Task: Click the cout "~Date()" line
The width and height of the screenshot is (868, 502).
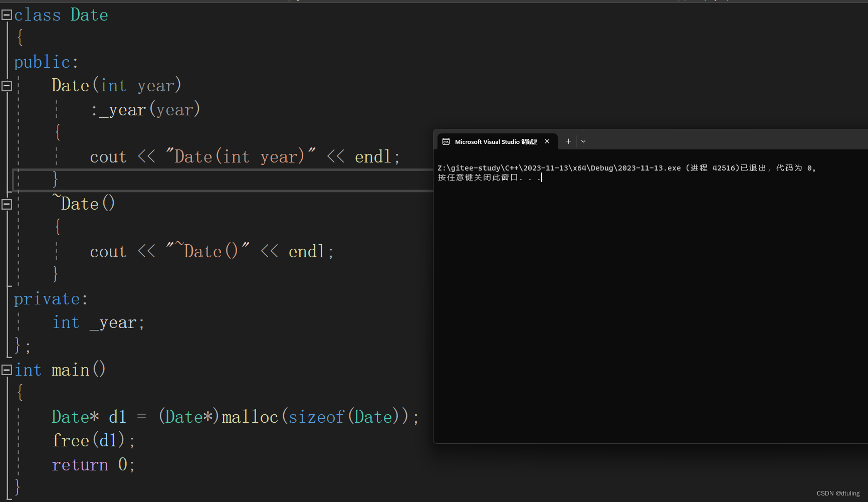Action: pos(211,251)
